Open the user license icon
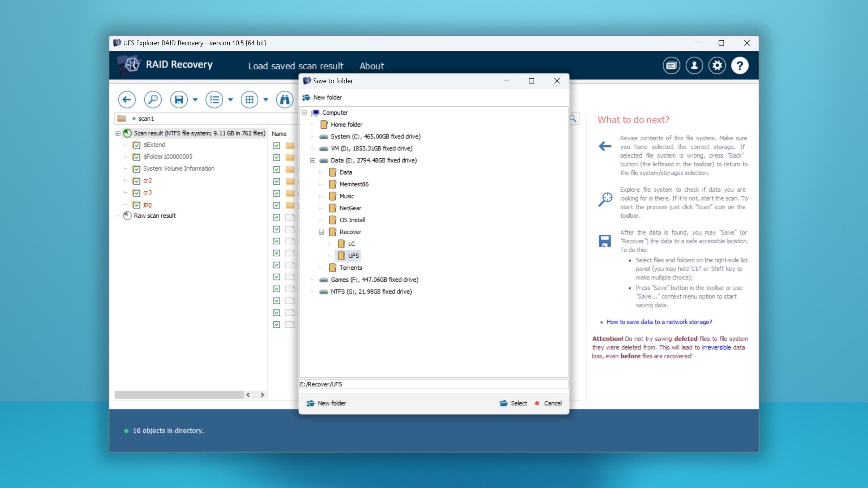 click(694, 66)
